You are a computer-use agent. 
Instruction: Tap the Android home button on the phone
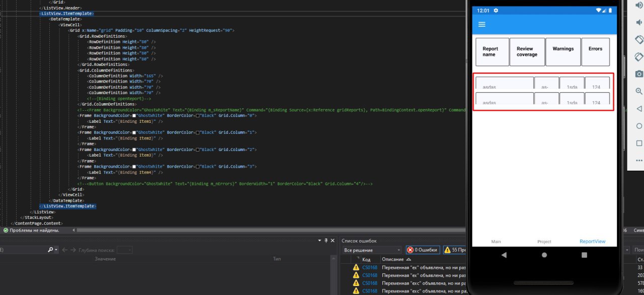[544, 255]
